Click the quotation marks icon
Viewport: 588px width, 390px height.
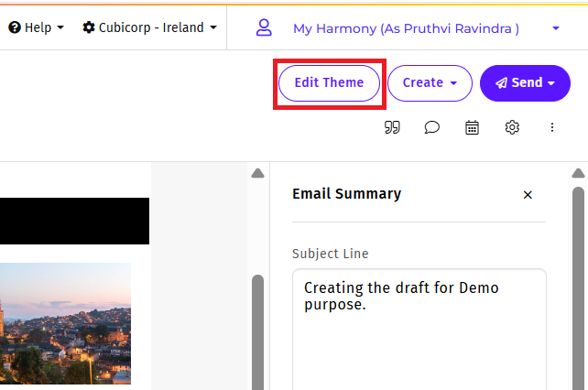click(392, 128)
